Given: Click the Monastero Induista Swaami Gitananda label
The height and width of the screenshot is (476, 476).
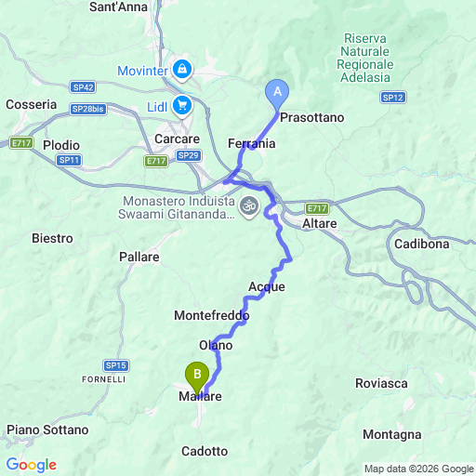Looking at the screenshot, I should (x=177, y=207).
